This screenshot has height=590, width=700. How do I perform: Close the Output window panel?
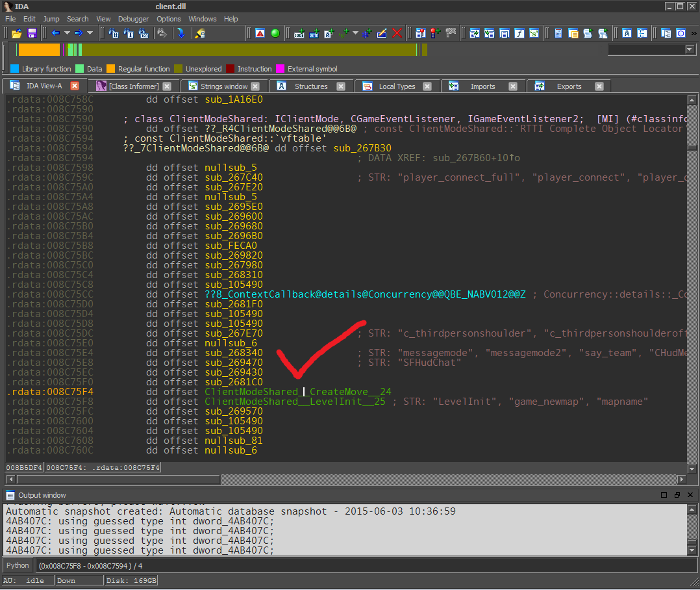690,495
